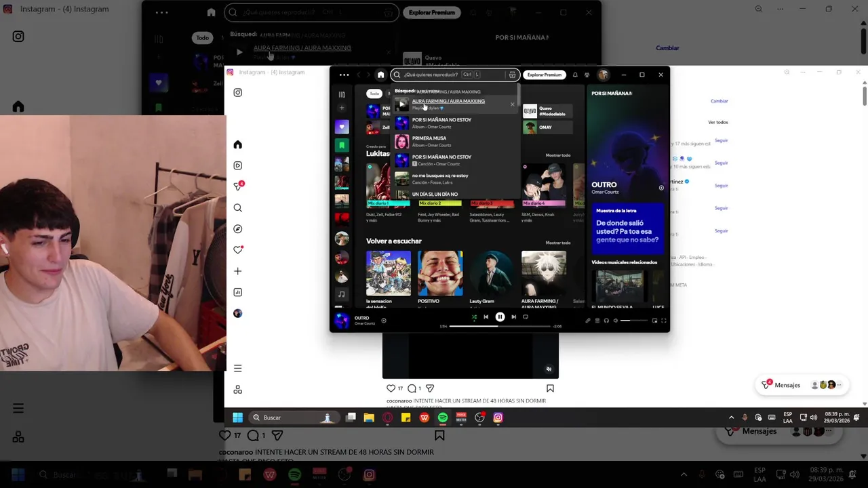The image size is (868, 488).
Task: Open OMAY card in front Spotify window
Action: pos(547,127)
